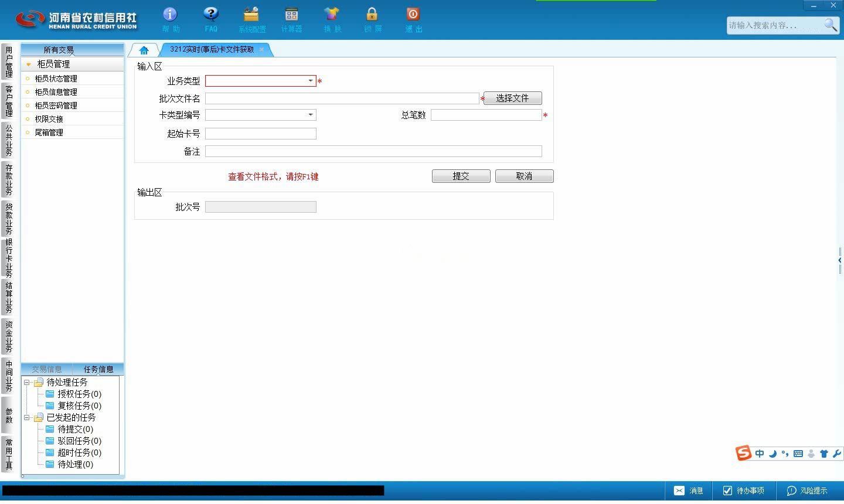Select the 客户管理 side tab
Viewport: 844px width, 504px height.
pyautogui.click(x=8, y=100)
